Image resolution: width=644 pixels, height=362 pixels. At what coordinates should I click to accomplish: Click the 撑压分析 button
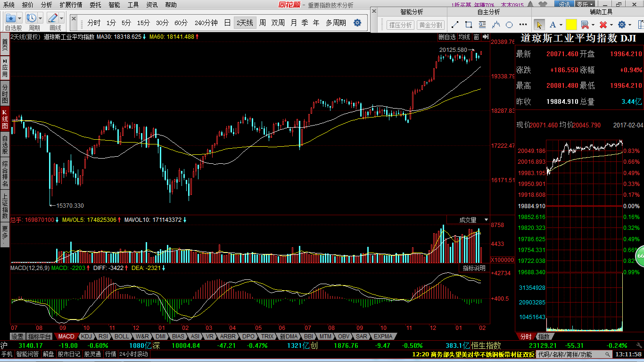pos(400,25)
